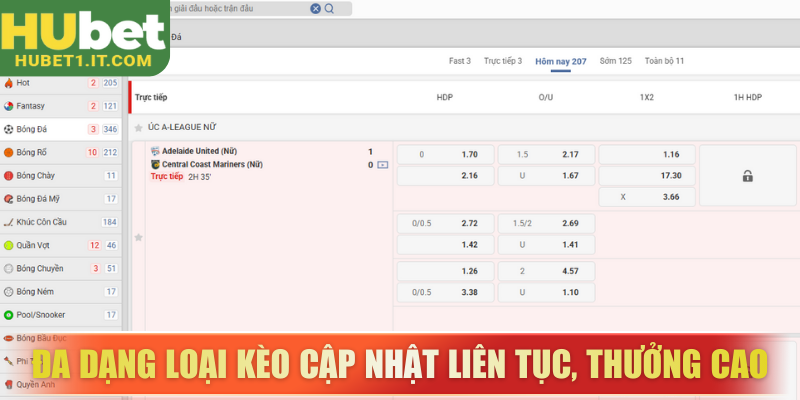Viewport: 800px width, 400px height.
Task: Switch to the Sớm 125 tab
Action: (x=615, y=61)
